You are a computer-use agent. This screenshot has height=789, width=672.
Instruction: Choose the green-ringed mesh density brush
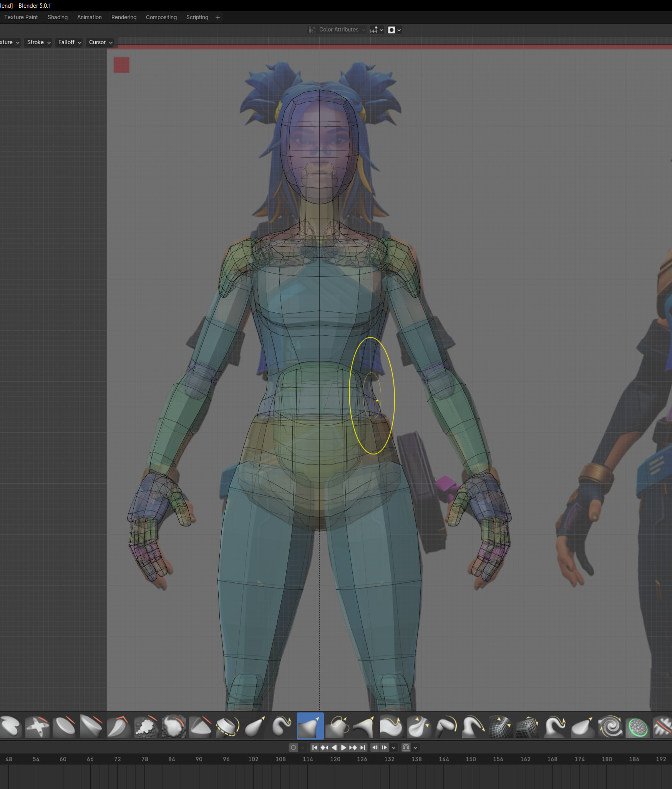pos(637,727)
